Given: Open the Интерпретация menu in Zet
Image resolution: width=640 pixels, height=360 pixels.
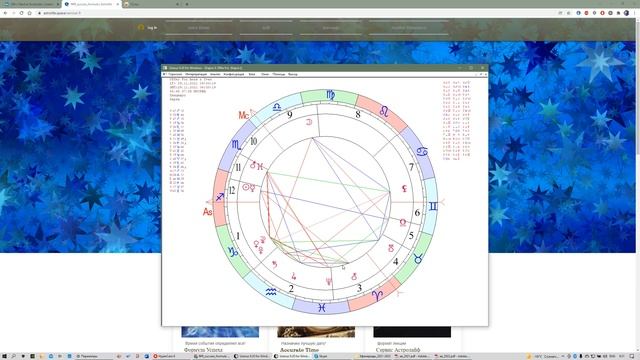Looking at the screenshot, I should click(196, 74).
